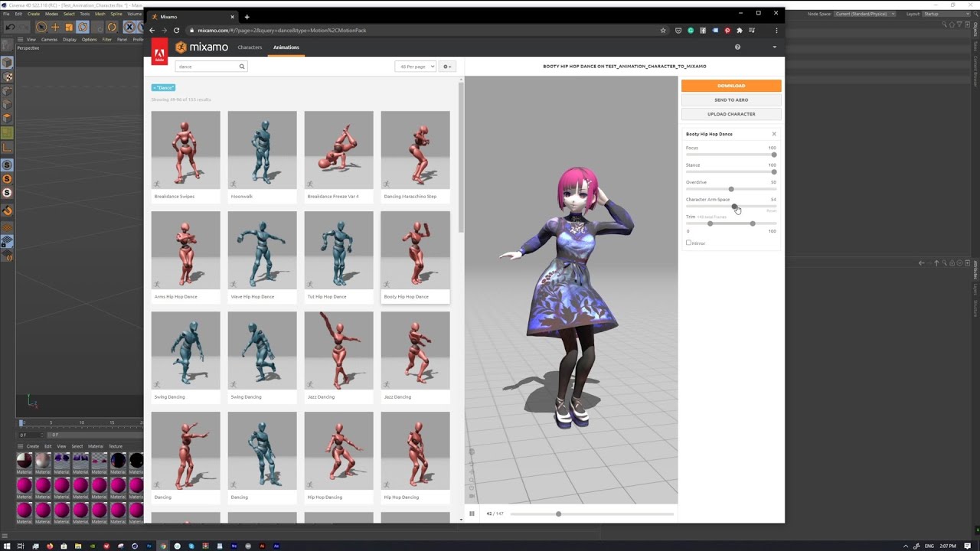The image size is (980, 551).
Task: Select the Arms Hip Hop Dance thumbnail
Action: tap(185, 250)
